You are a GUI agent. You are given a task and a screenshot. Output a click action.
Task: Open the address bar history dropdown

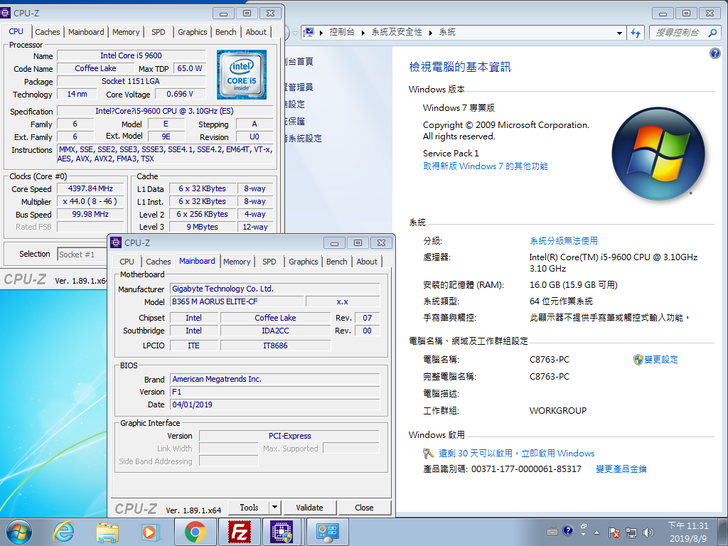(619, 33)
